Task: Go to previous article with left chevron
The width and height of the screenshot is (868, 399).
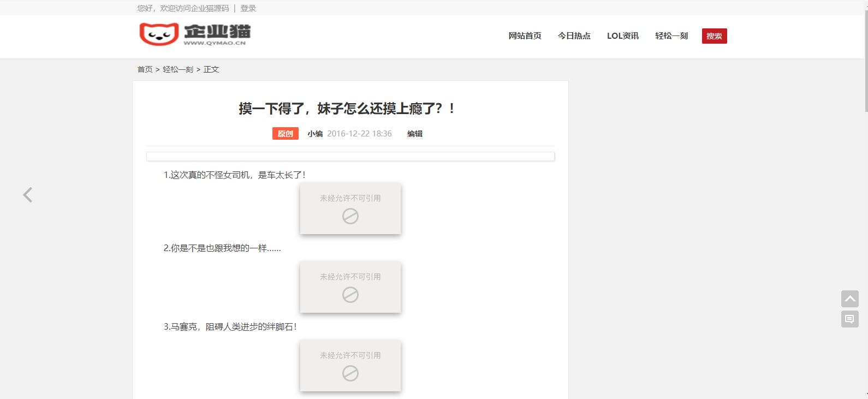Action: (x=28, y=195)
